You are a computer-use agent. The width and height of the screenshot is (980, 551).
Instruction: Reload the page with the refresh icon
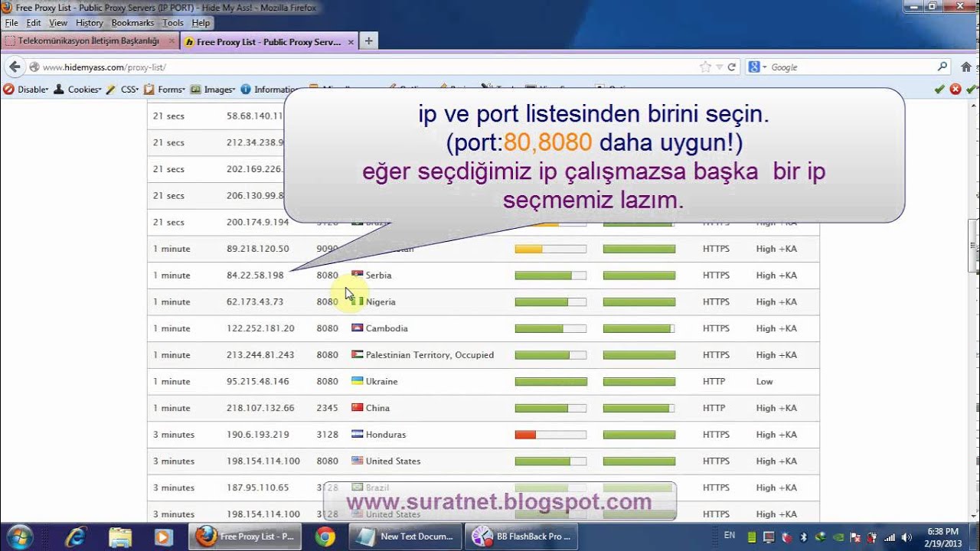(x=732, y=67)
